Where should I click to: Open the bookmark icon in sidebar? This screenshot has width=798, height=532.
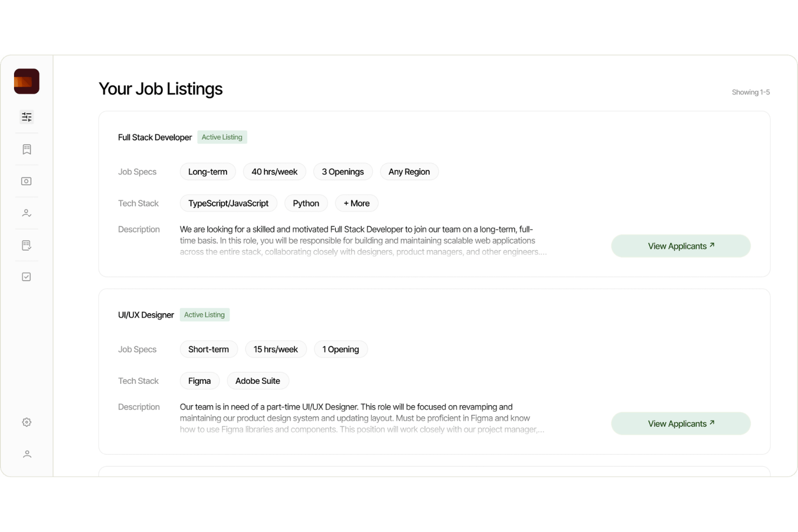[26, 149]
